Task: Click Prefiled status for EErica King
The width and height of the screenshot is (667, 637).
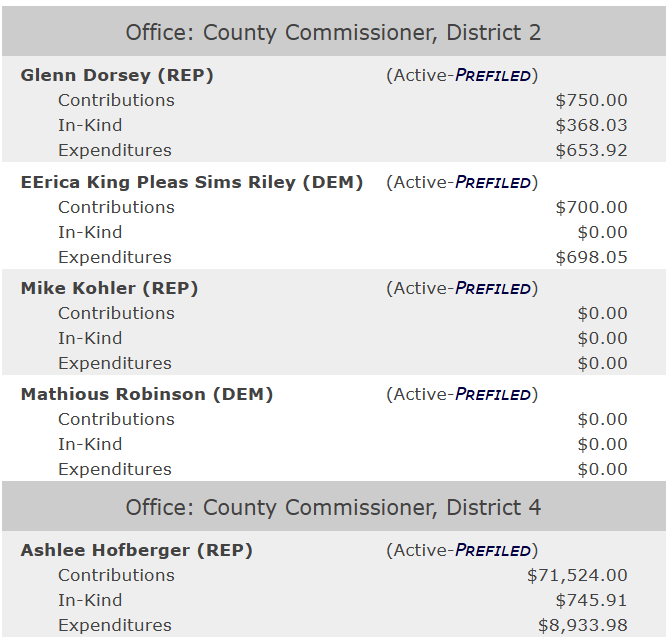Action: click(x=493, y=182)
